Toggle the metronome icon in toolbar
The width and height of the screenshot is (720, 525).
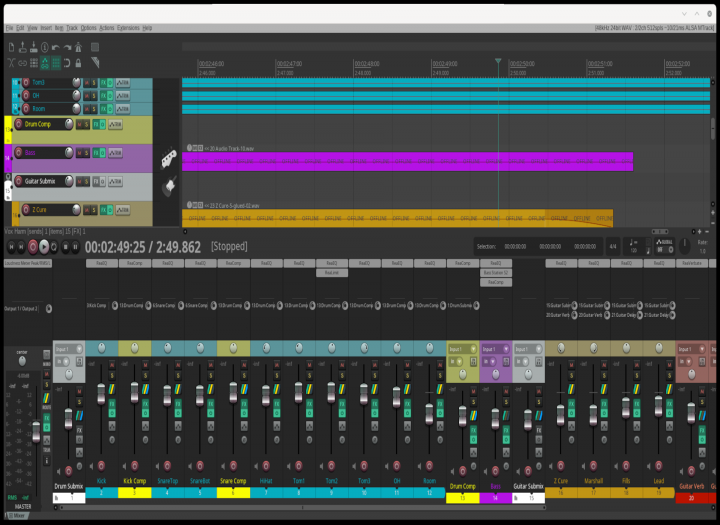(80, 46)
